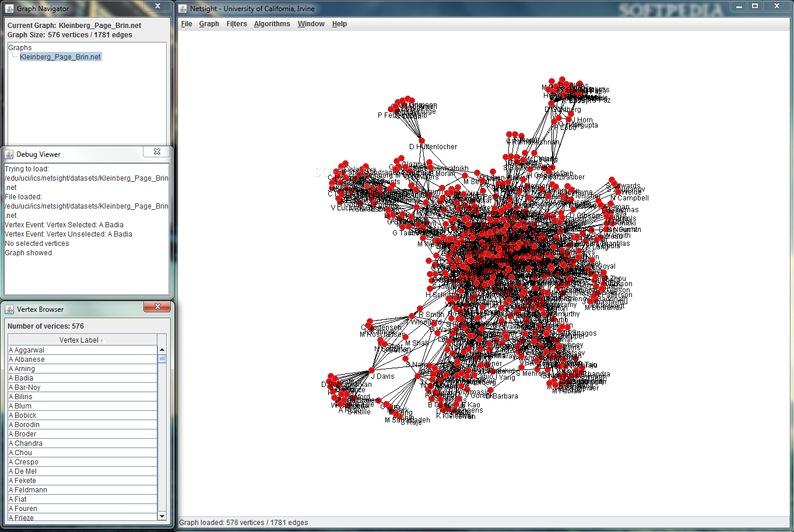This screenshot has height=532, width=794.
Task: Click the D Huttenlocher vertex node
Action: coord(421,140)
